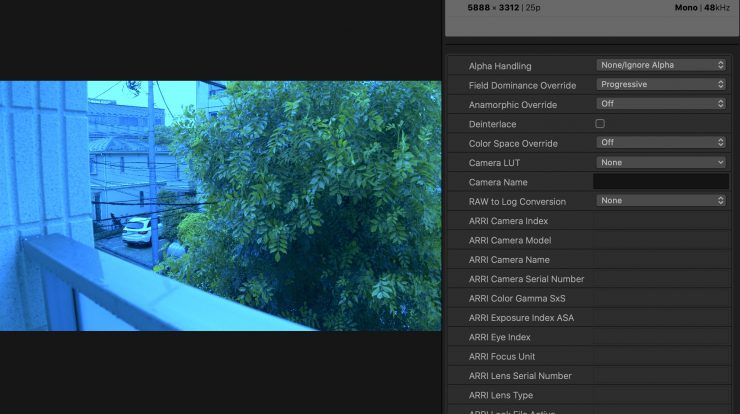
Task: Click the ARRI Eye Index value field
Action: (661, 338)
